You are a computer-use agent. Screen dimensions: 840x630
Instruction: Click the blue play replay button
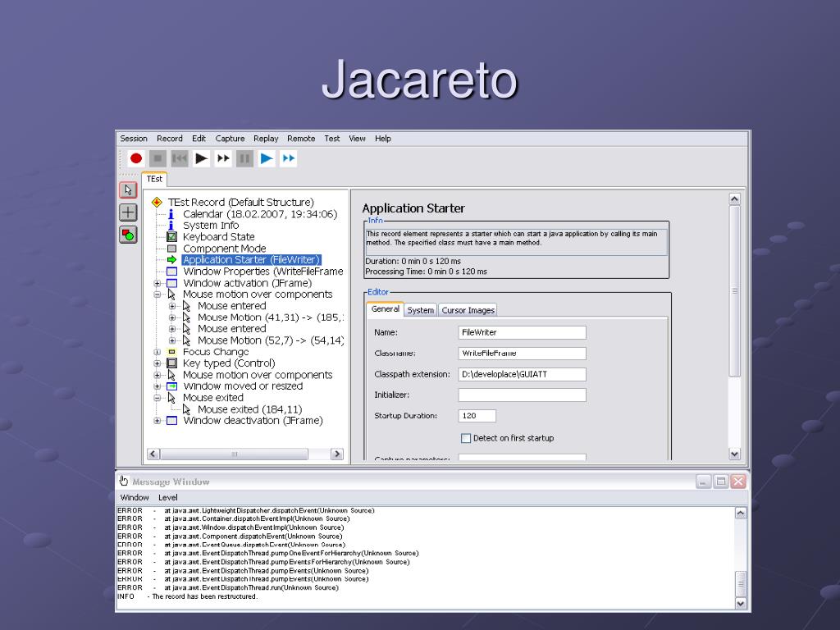click(267, 158)
